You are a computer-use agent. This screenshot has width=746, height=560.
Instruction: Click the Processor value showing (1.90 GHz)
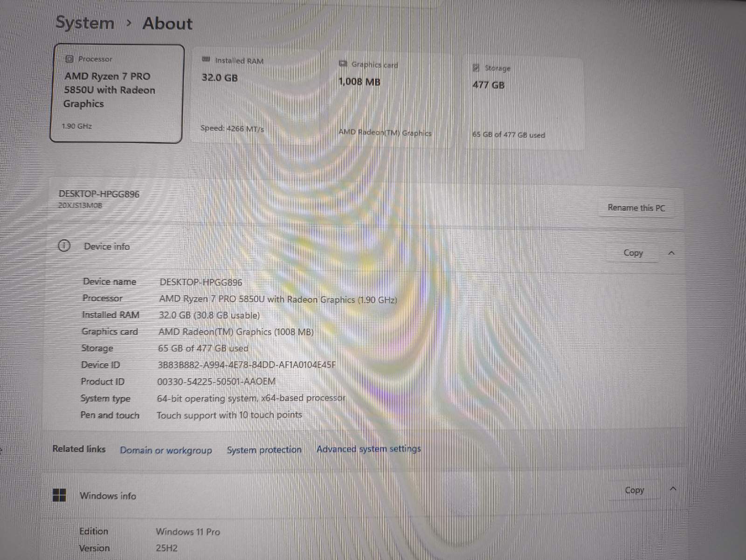pos(278,299)
